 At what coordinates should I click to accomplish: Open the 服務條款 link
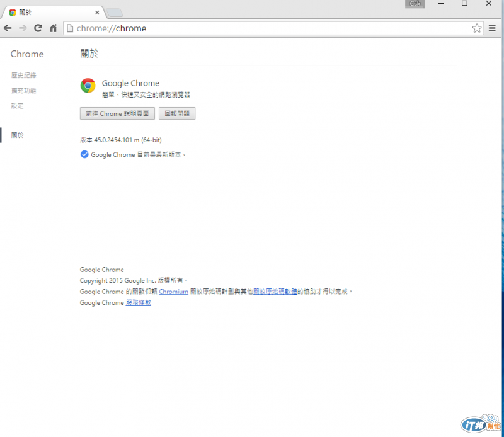pyautogui.click(x=138, y=303)
